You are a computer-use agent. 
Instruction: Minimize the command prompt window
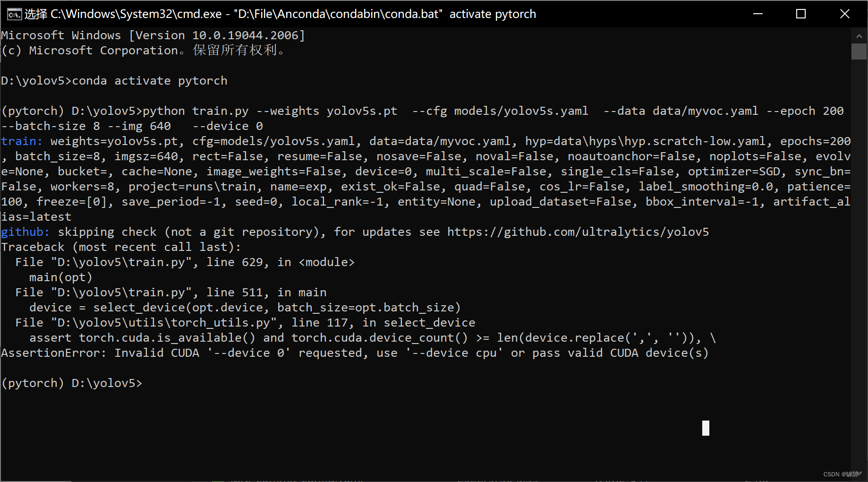[x=758, y=14]
